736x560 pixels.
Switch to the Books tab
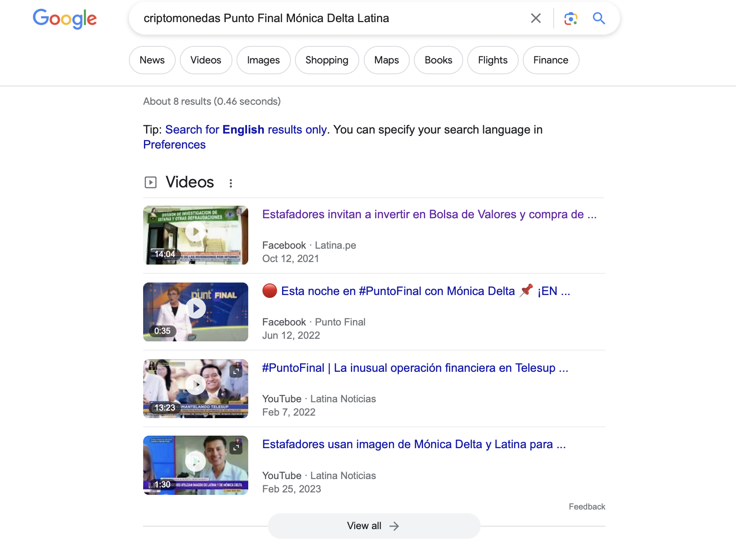tap(439, 60)
